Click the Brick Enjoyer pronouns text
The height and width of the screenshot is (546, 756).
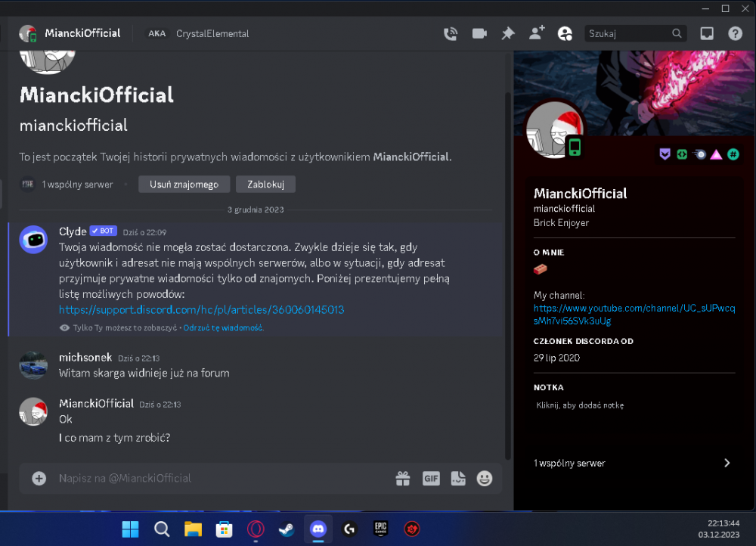coord(561,223)
